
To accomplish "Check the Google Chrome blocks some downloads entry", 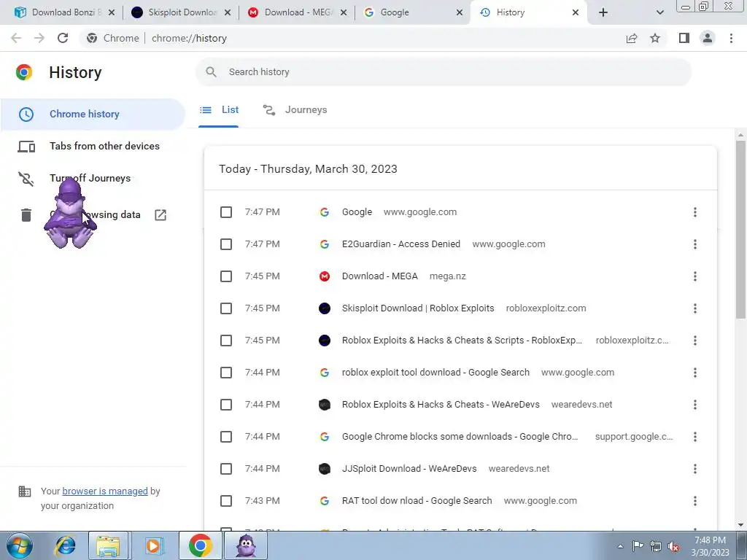I will [x=226, y=437].
